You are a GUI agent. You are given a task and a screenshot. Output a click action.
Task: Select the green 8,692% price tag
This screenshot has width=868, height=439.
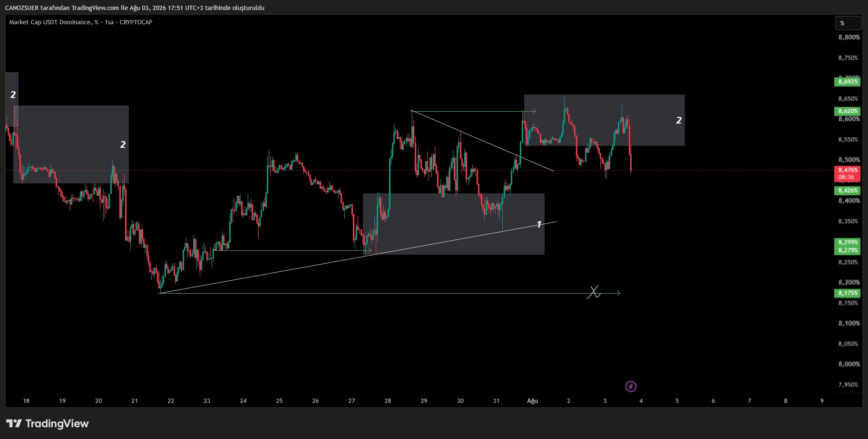pyautogui.click(x=848, y=82)
